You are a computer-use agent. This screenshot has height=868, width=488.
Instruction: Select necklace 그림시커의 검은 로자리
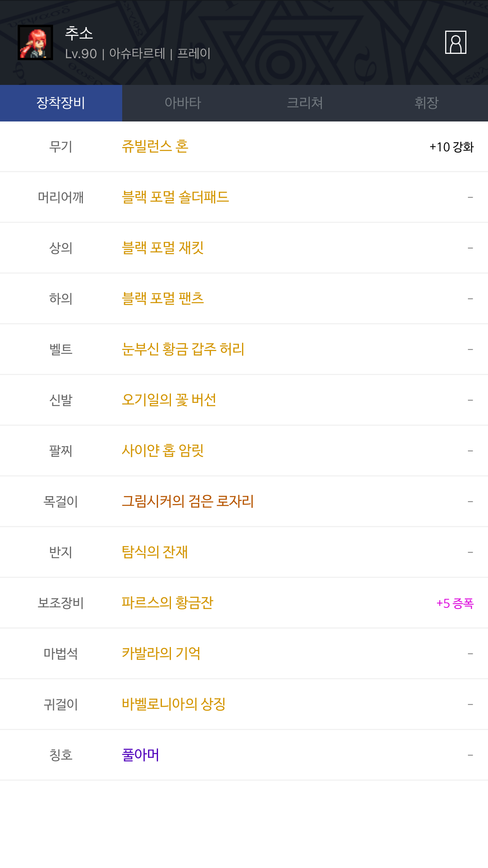click(x=188, y=501)
